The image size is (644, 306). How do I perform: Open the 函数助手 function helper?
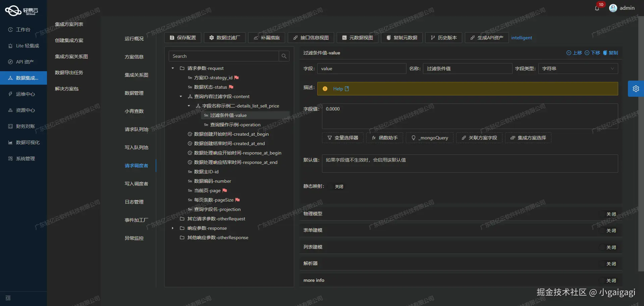[x=384, y=137]
